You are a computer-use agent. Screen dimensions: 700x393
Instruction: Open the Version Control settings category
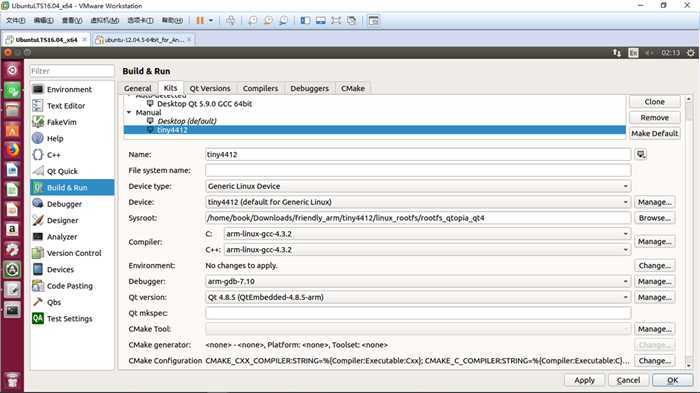click(72, 253)
